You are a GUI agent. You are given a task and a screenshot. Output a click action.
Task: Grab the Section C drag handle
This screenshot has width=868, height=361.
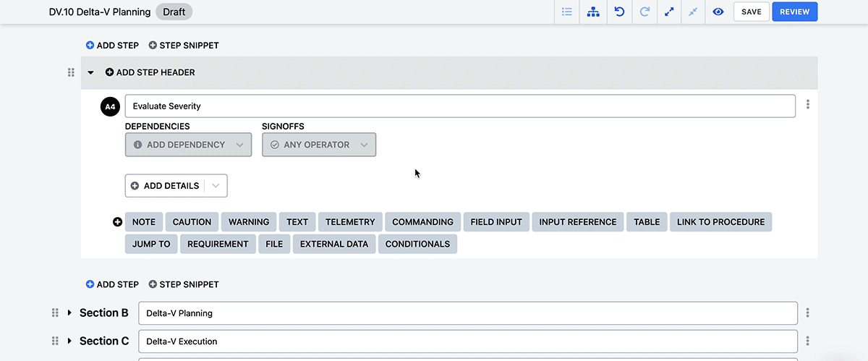55,341
